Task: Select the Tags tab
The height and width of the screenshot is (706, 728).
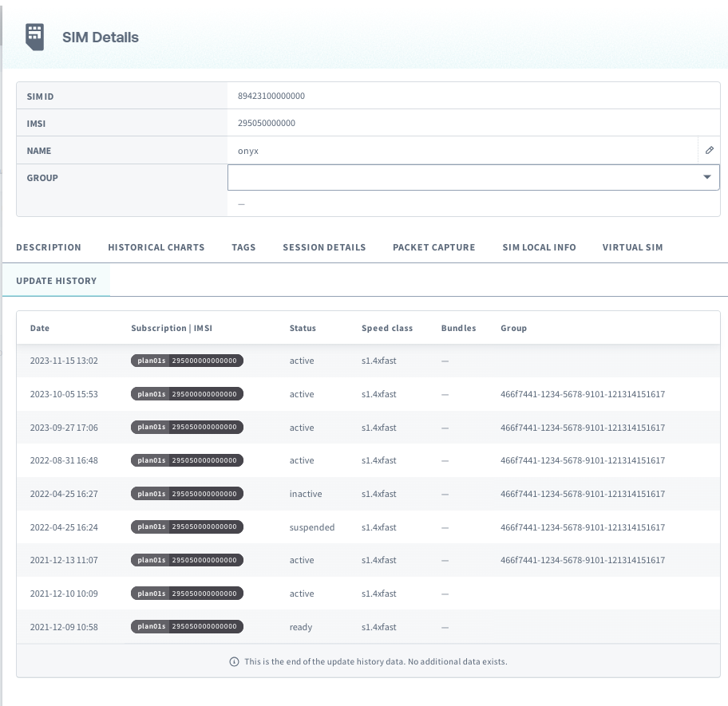Action: (243, 247)
